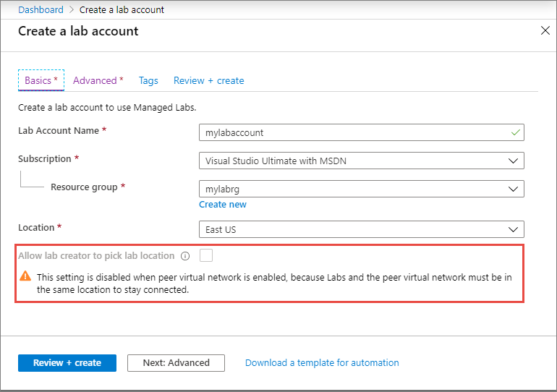The width and height of the screenshot is (557, 392).
Task: Click the Lab Account Name input field
Action: tap(361, 132)
